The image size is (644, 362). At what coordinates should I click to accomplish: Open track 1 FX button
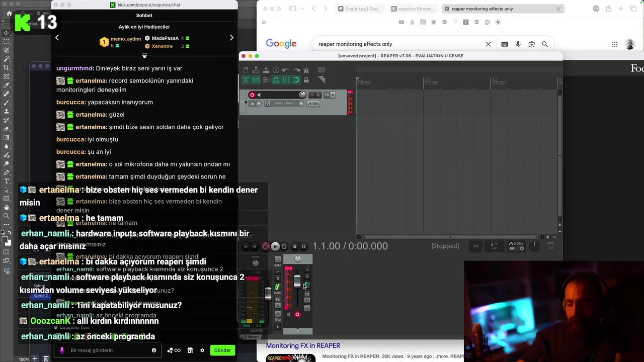click(327, 95)
